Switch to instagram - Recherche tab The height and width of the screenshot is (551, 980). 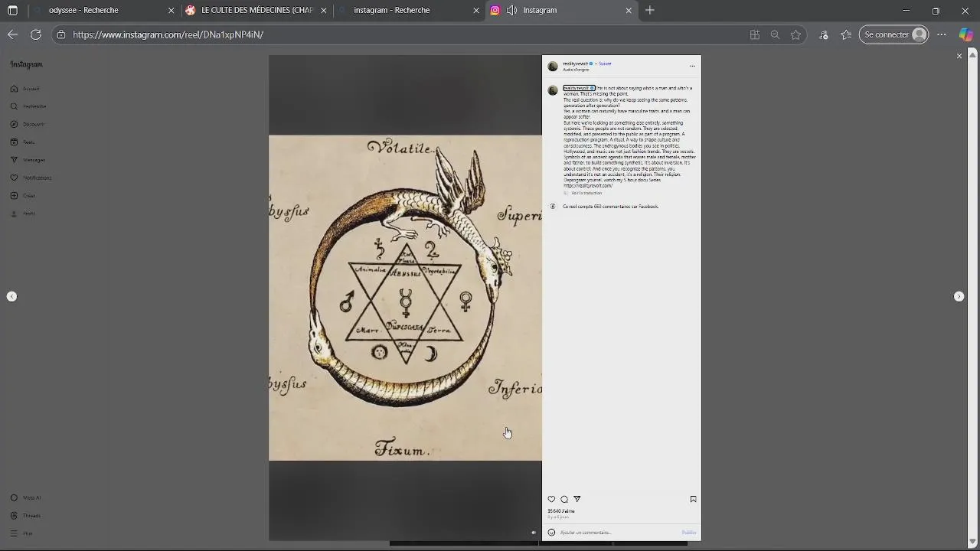[408, 11]
